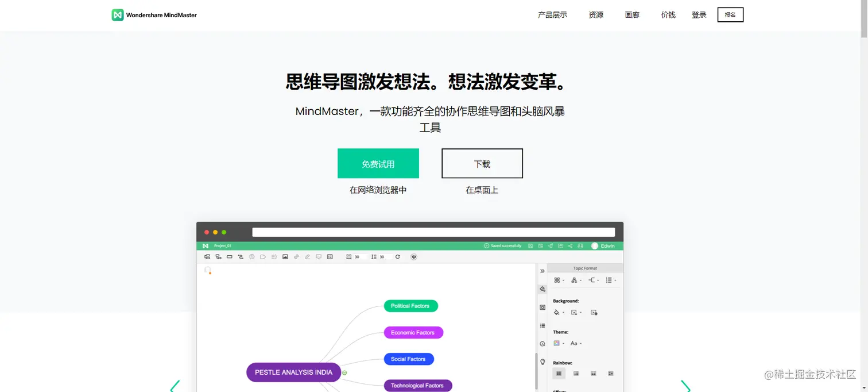
Task: Select the third Rainbow style option
Action: [x=593, y=374]
